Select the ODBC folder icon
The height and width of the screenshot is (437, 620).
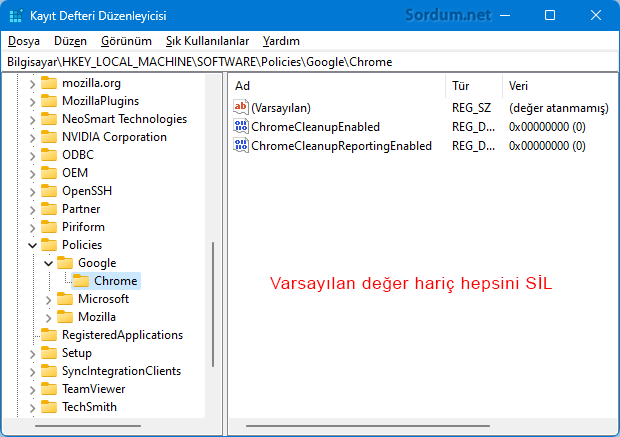(49, 155)
